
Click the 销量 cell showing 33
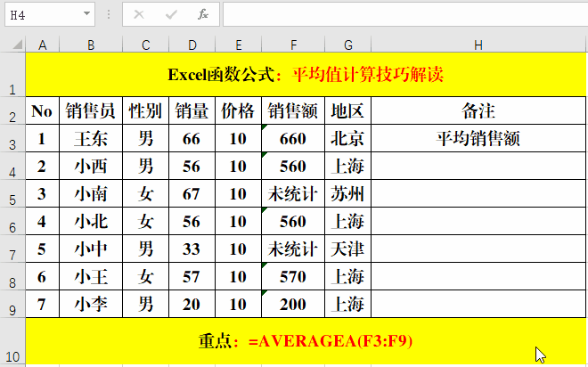coord(192,249)
